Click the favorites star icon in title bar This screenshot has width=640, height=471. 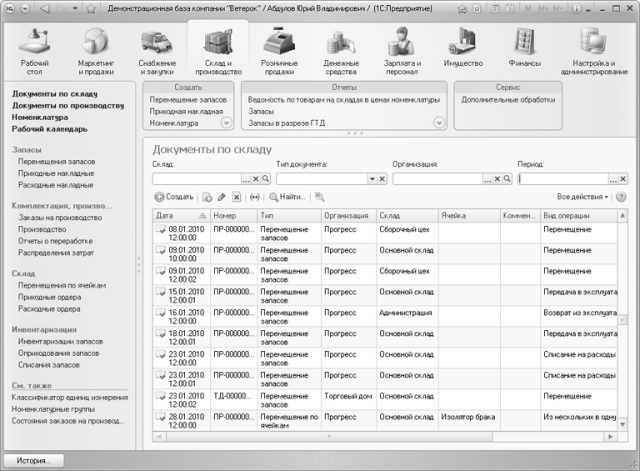pyautogui.click(x=91, y=9)
